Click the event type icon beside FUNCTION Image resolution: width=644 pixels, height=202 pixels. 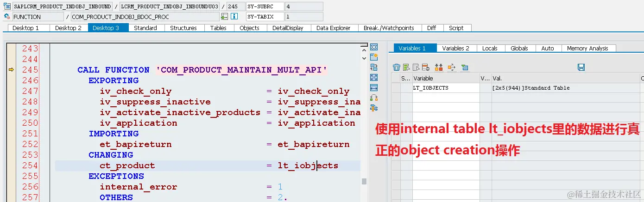click(7, 17)
